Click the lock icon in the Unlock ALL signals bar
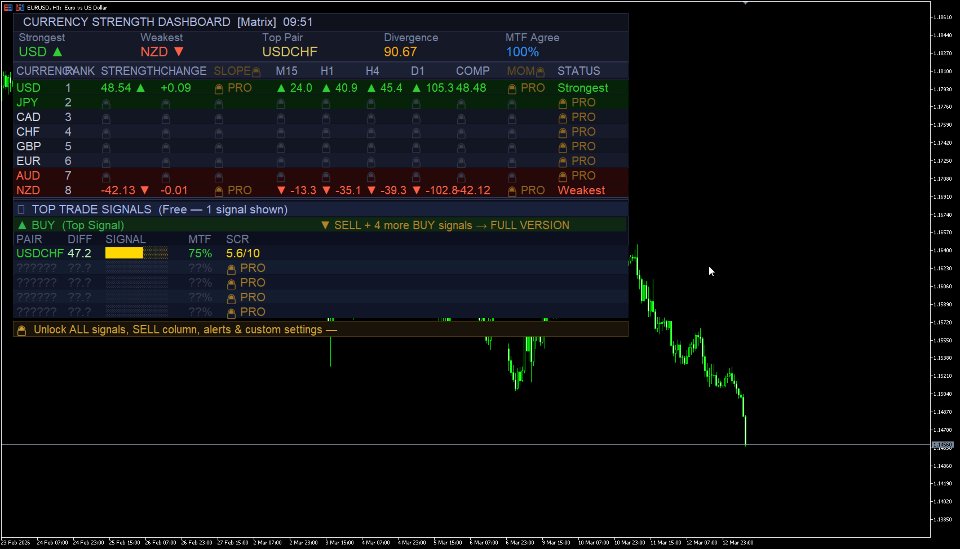This screenshot has width=960, height=549. (x=21, y=330)
